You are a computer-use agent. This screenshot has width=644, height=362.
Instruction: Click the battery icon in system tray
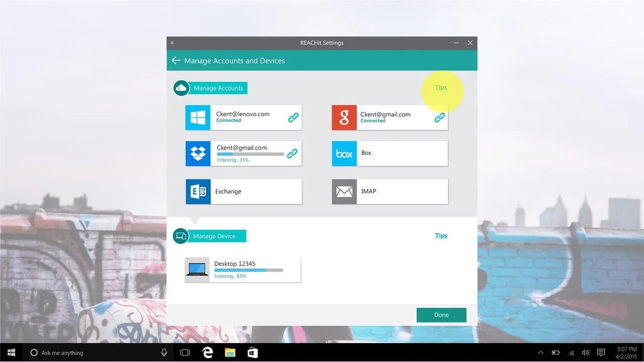[x=556, y=352]
